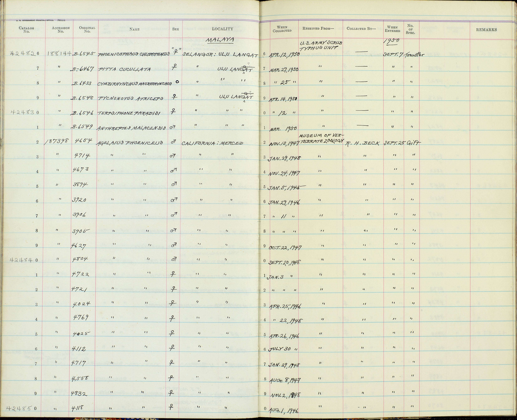This screenshot has width=517, height=420.
Task: Select 'Cymbirhynchus macrorhynchos' name entry
Action: (135, 84)
